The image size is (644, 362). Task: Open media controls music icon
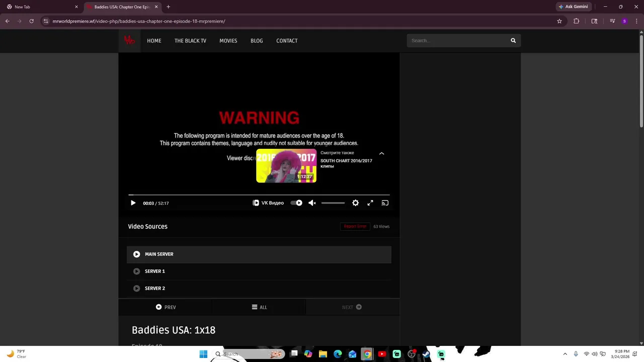(612, 21)
